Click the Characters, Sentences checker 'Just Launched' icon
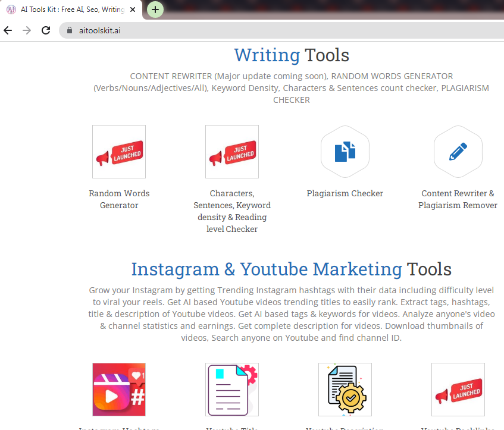 point(232,152)
